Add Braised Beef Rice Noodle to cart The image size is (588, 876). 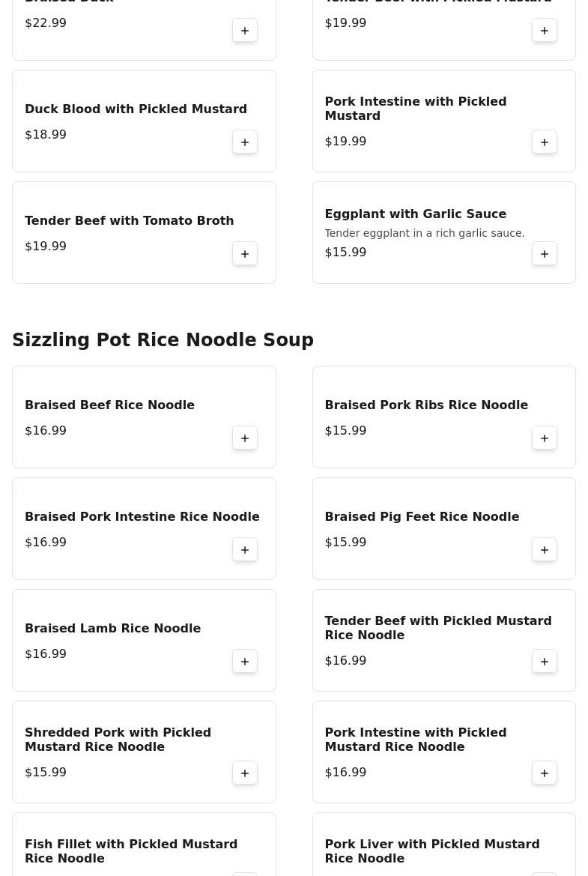[x=245, y=438]
